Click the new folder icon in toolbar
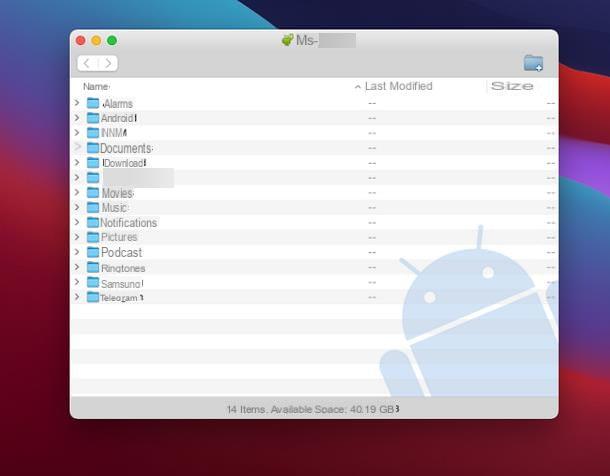The width and height of the screenshot is (610, 476). (533, 63)
